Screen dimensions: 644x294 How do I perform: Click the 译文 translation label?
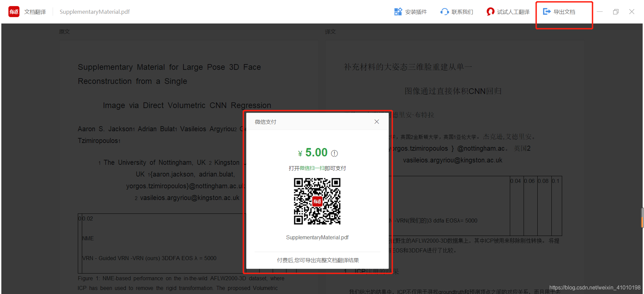[x=330, y=32]
